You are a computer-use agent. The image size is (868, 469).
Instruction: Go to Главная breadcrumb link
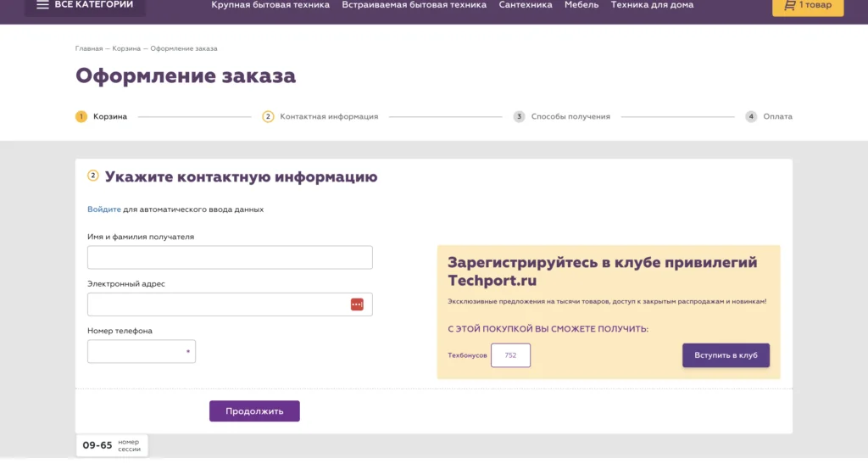click(x=89, y=48)
